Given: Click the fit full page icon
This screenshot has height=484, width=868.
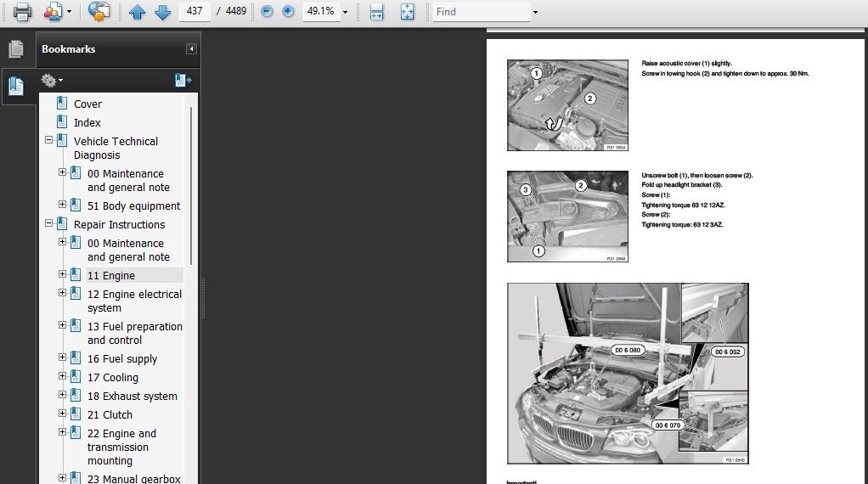Looking at the screenshot, I should [407, 12].
